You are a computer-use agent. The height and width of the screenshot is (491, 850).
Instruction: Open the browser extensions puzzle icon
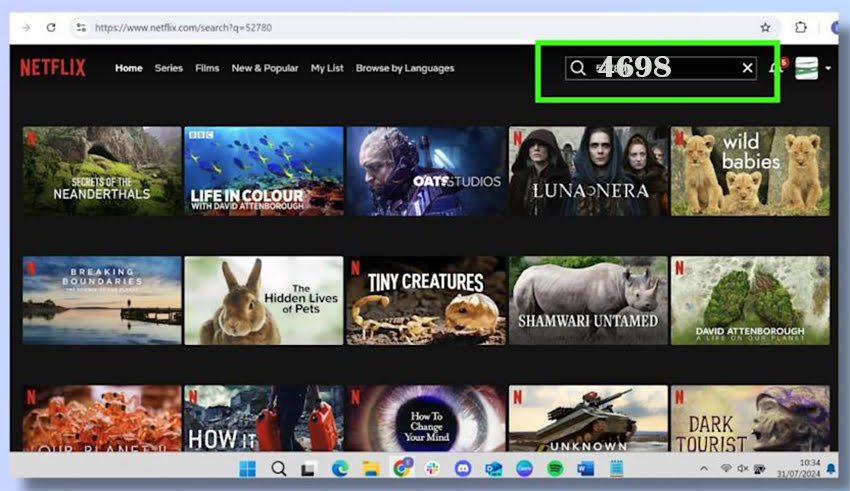pos(801,27)
